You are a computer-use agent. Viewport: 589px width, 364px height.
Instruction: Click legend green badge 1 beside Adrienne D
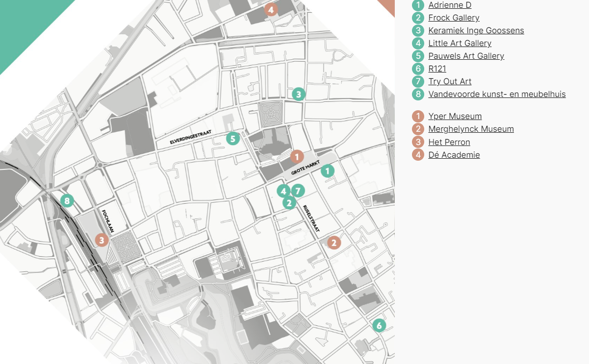[x=418, y=5]
